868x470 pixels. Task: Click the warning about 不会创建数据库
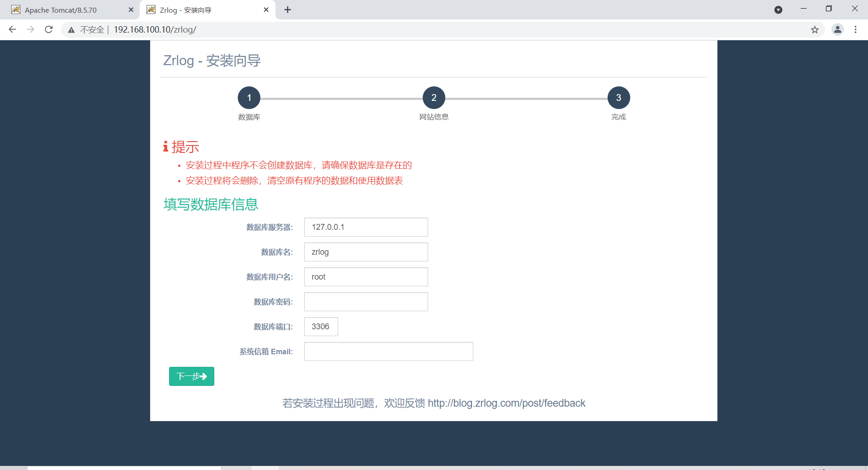(x=299, y=165)
